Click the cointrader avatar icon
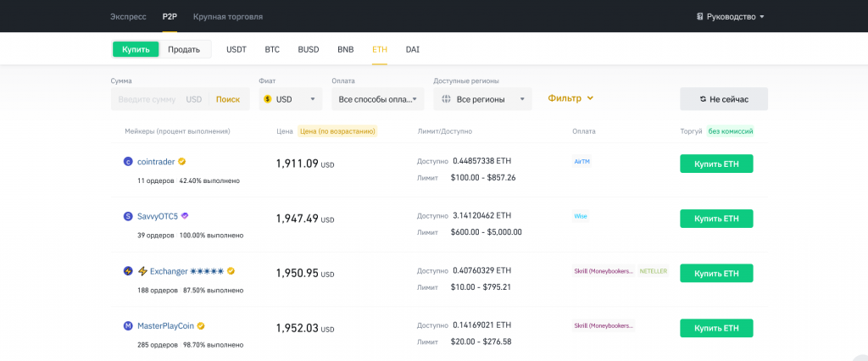The height and width of the screenshot is (361, 868). point(128,161)
